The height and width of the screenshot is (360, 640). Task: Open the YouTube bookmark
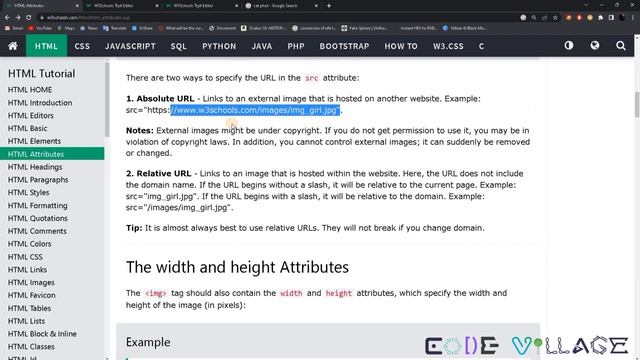pos(40,28)
